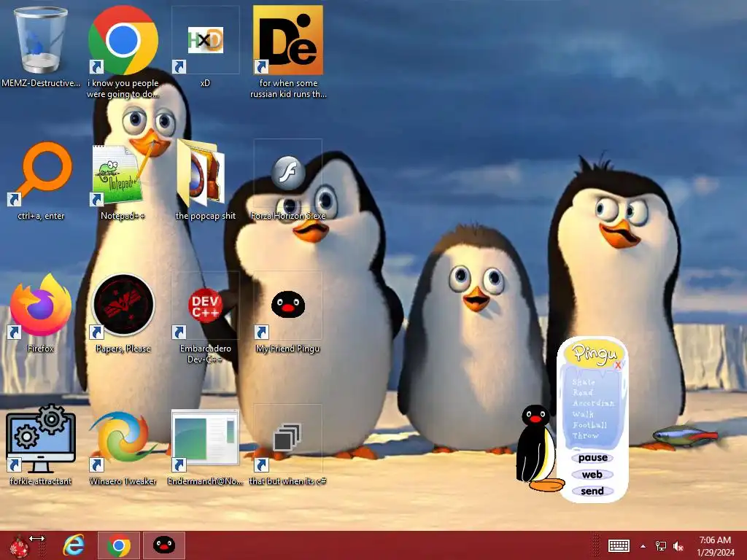Viewport: 747px width, 560px height.
Task: Close the Pingu panel with red X
Action: click(x=618, y=365)
